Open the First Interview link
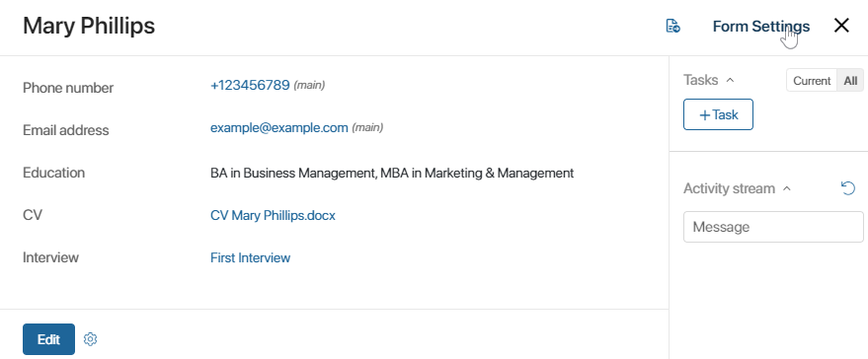Viewport: 868px width, 359px height. click(x=250, y=257)
